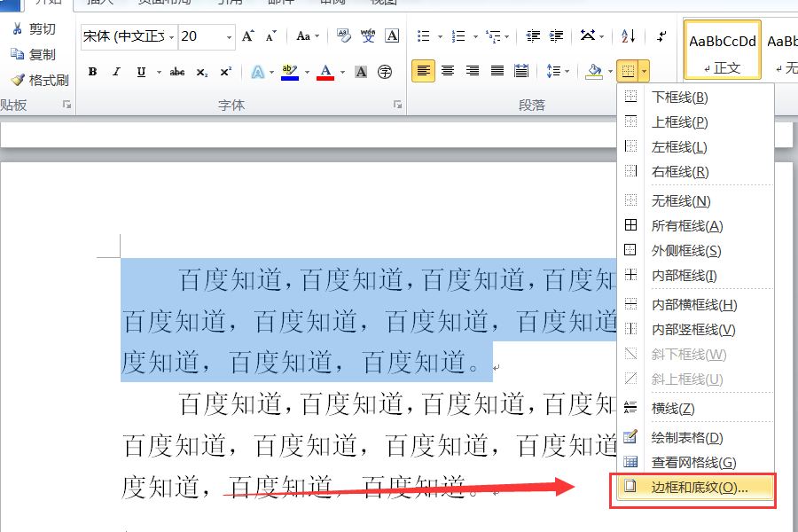Expand the borders button dropdown arrow
The width and height of the screenshot is (798, 532).
[645, 71]
